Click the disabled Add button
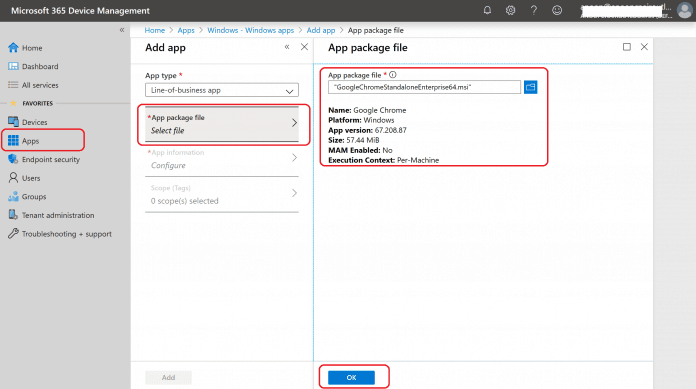This screenshot has height=389, width=696. (168, 377)
